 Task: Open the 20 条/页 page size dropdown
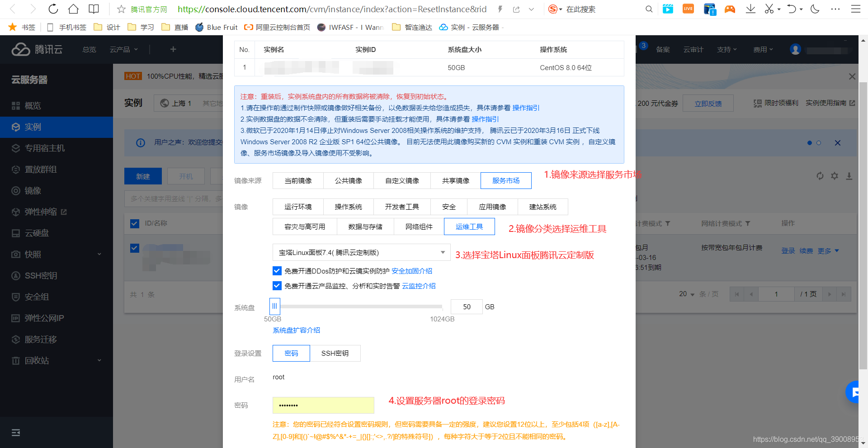click(687, 294)
